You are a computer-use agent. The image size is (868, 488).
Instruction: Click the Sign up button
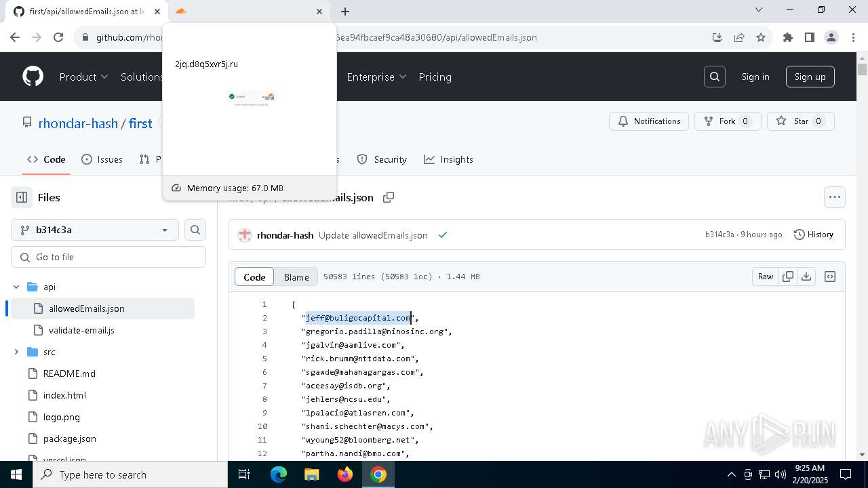coord(810,77)
